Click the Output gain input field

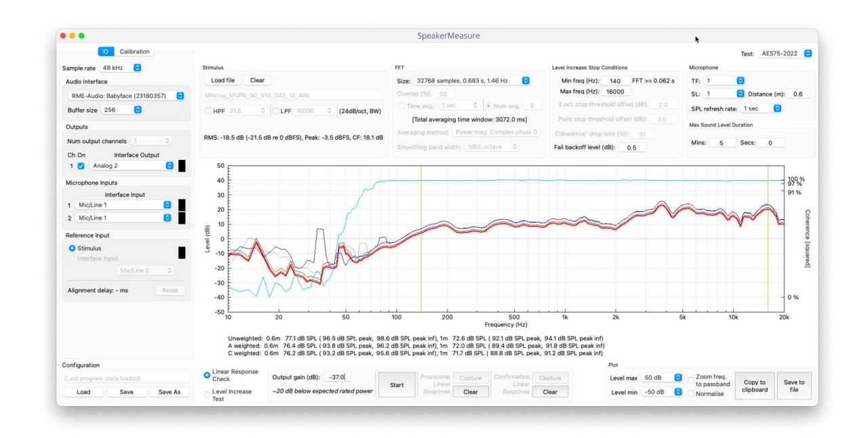(x=337, y=377)
